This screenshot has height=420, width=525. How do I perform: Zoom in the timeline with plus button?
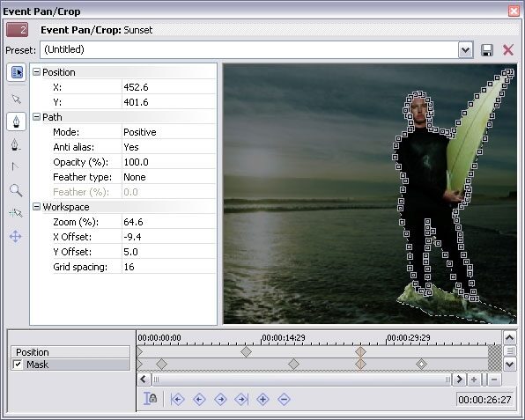[474, 379]
